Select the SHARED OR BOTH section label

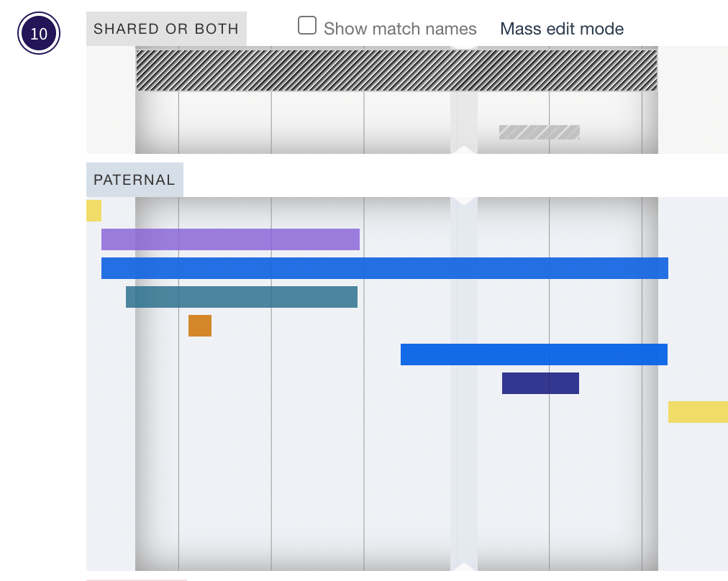165,28
